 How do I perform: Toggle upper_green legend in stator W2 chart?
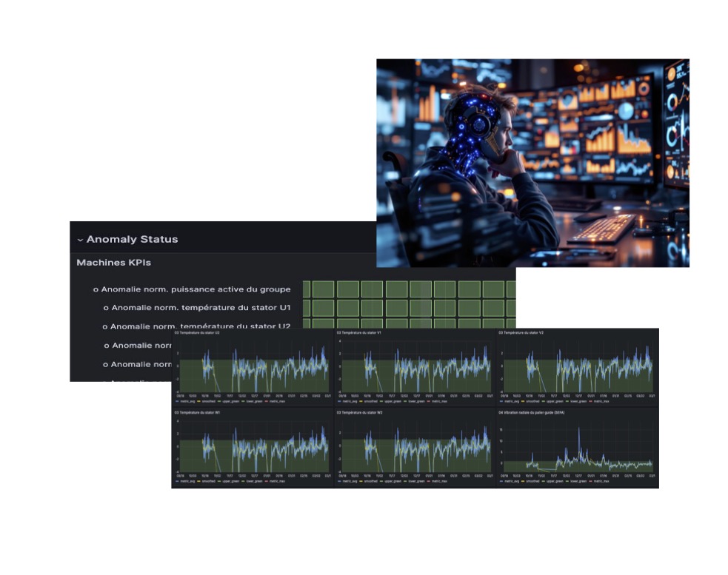tap(391, 481)
